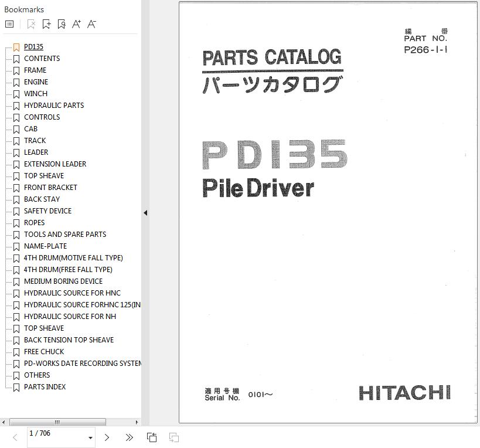Open the CONTENTS bookmark
Viewport: 480px width, 448px height.
click(x=42, y=59)
